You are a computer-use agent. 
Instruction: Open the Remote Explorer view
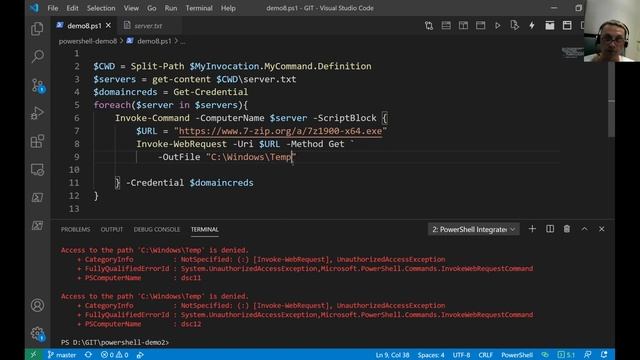pyautogui.click(x=37, y=169)
